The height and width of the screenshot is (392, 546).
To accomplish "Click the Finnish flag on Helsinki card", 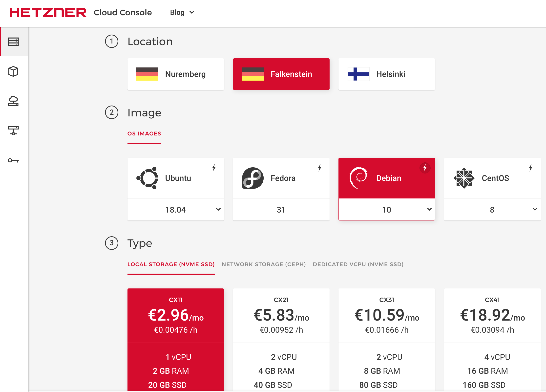I will 358,74.
